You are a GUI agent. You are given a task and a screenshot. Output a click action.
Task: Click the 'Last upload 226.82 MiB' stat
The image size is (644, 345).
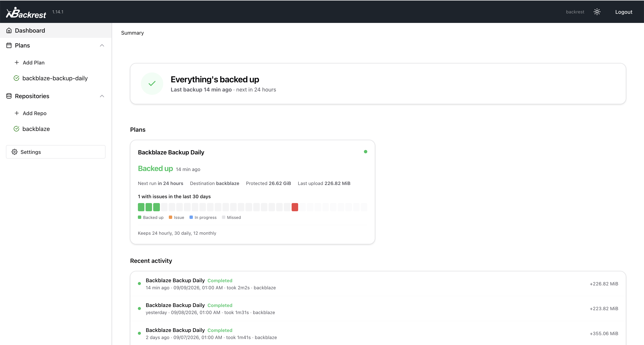(324, 183)
